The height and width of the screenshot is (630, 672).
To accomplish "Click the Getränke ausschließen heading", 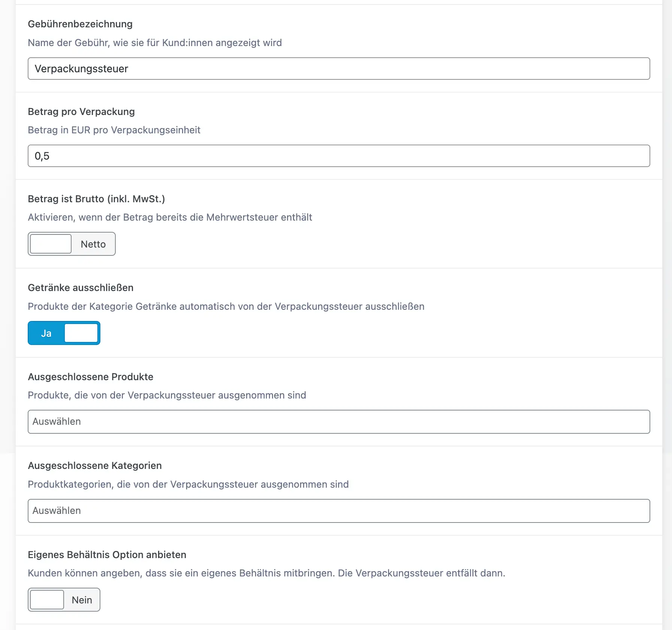I will [81, 288].
